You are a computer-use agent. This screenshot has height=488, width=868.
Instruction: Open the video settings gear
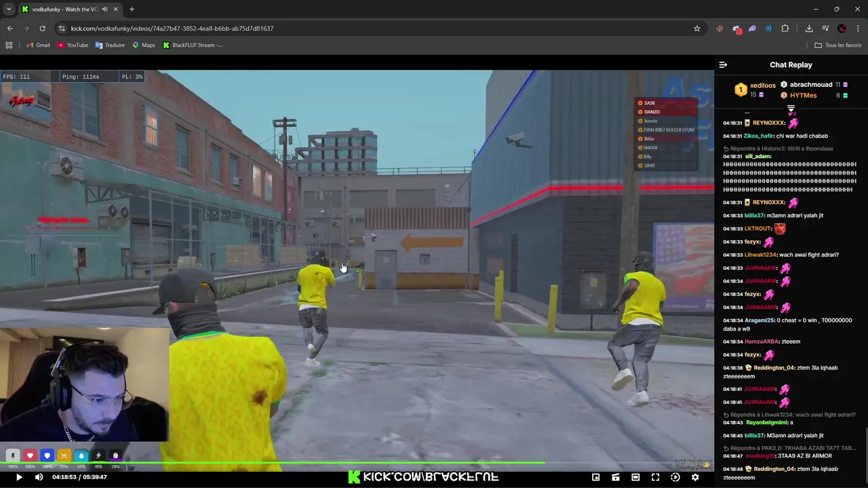pyautogui.click(x=695, y=477)
